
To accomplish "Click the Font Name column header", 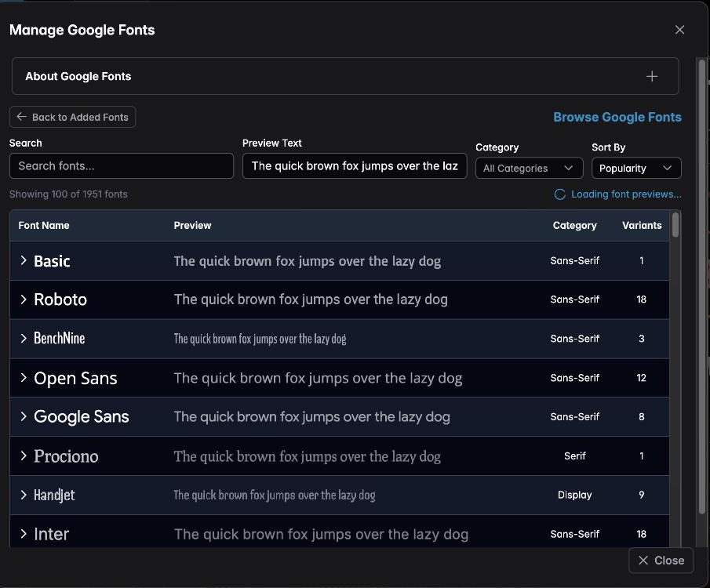I will click(x=44, y=226).
